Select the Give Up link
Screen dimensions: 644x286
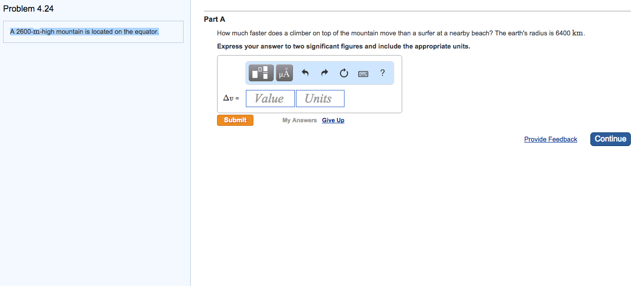tap(333, 120)
